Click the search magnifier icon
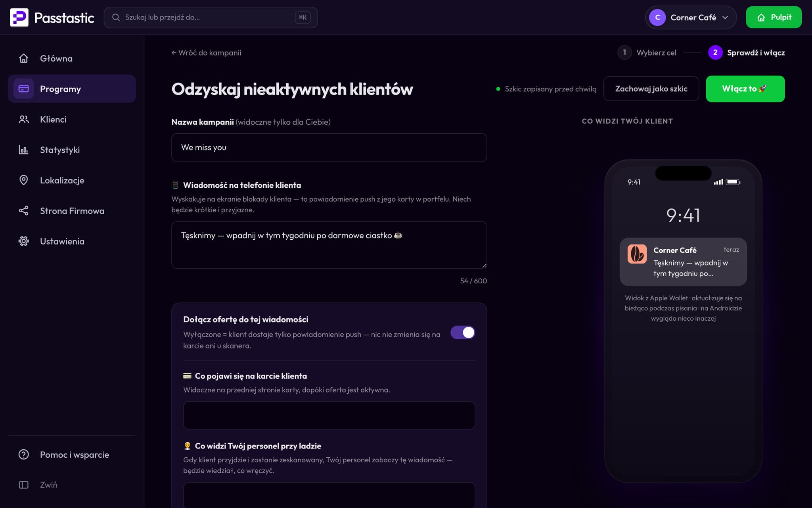The width and height of the screenshot is (812, 508). pos(116,17)
